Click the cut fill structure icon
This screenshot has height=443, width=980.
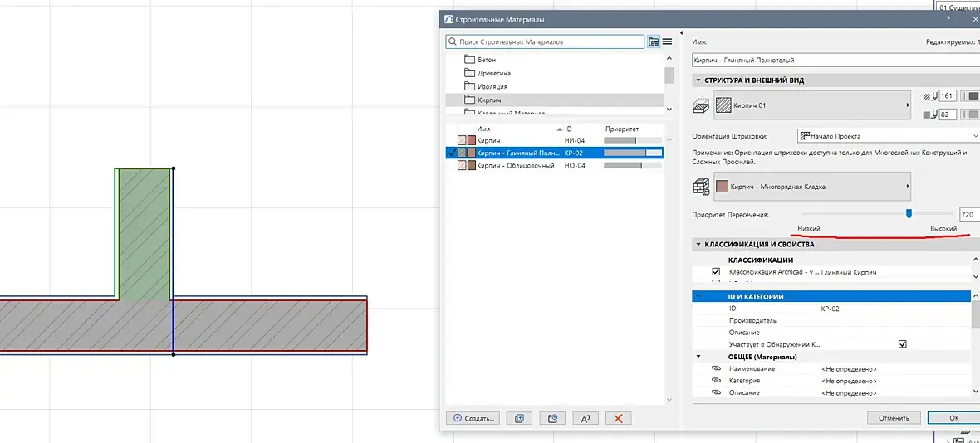click(701, 106)
